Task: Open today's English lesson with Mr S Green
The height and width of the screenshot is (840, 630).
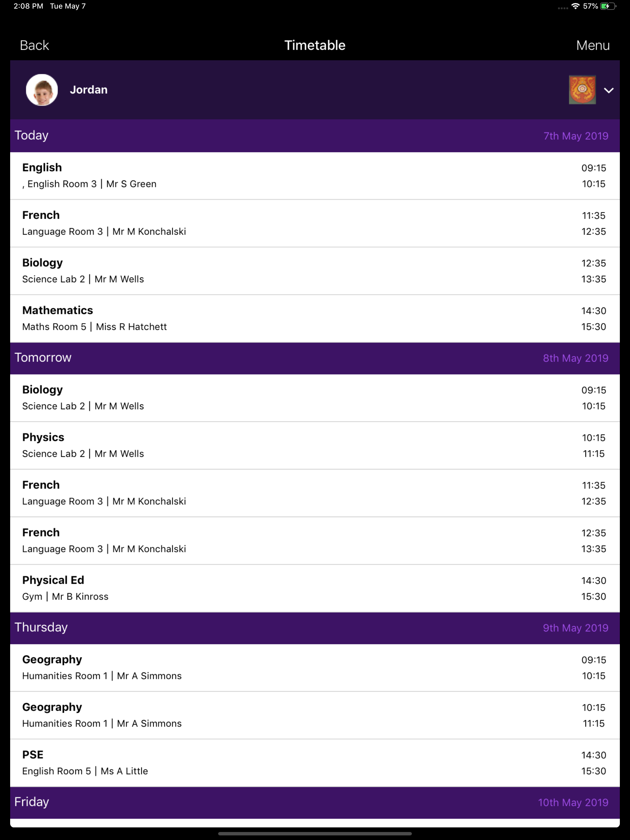Action: (x=315, y=176)
